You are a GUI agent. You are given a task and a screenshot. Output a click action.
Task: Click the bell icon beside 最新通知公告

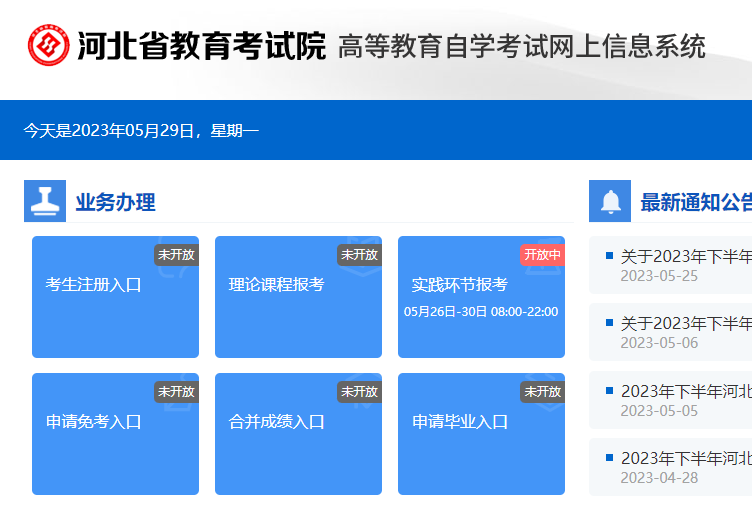[610, 202]
